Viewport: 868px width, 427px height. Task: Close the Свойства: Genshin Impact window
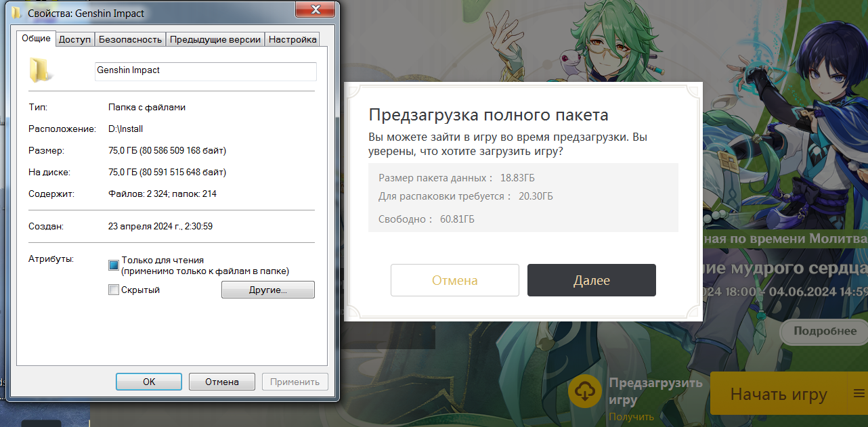tap(316, 10)
